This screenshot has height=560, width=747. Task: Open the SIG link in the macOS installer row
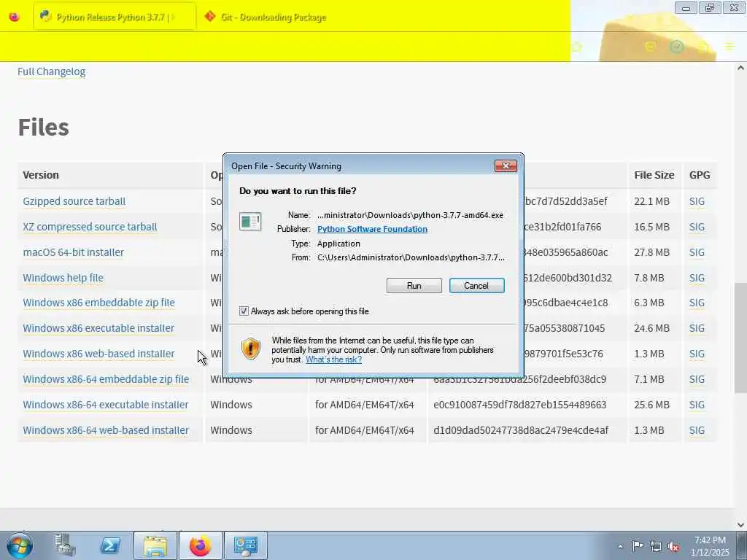click(697, 252)
